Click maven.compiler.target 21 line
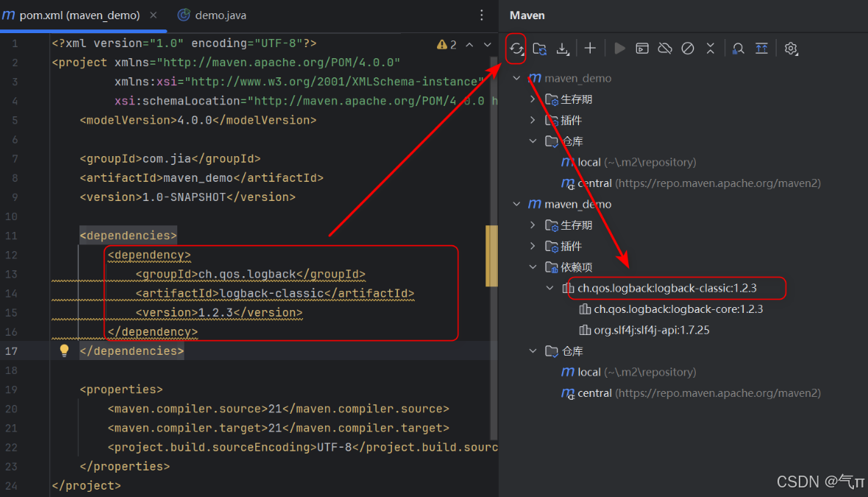The image size is (868, 497). [x=279, y=428]
